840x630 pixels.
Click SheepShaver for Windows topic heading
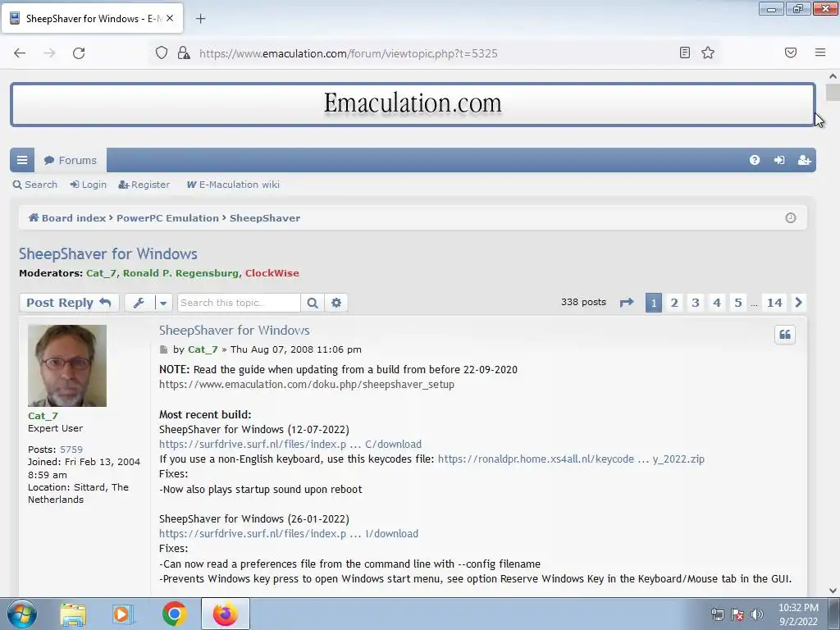pyautogui.click(x=108, y=254)
